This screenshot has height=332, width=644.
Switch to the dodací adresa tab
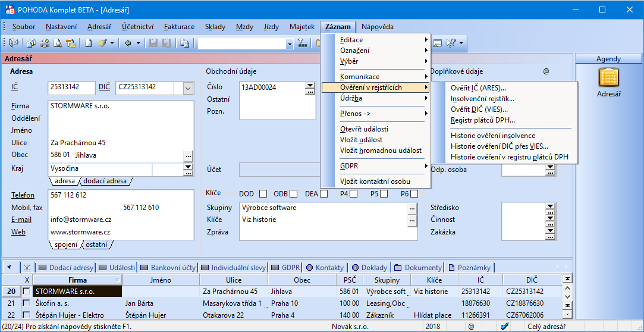(x=106, y=181)
